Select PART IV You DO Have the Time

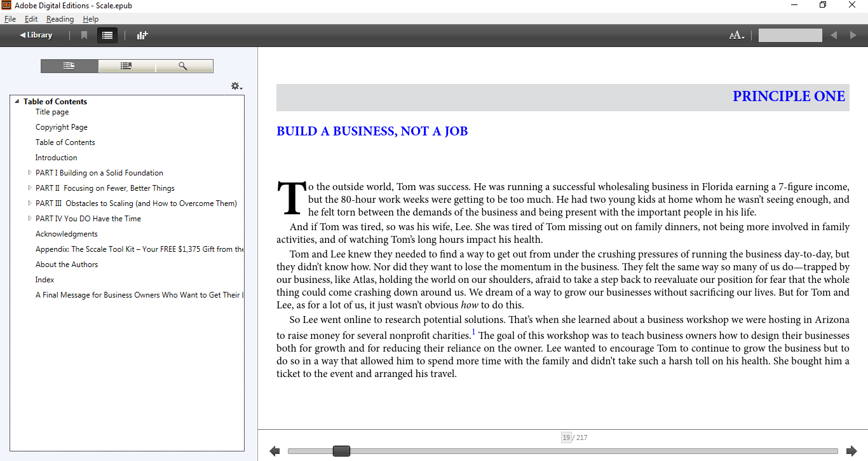tap(88, 219)
